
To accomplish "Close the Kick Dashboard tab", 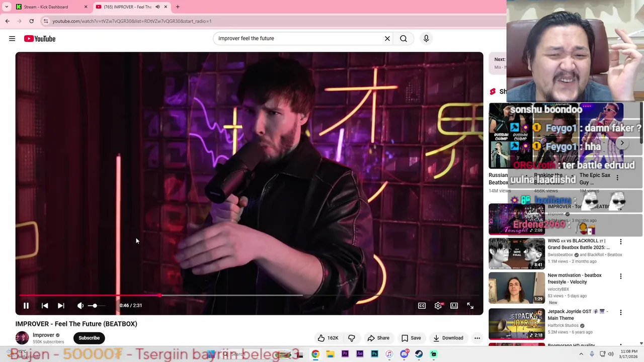I will click(x=86, y=7).
